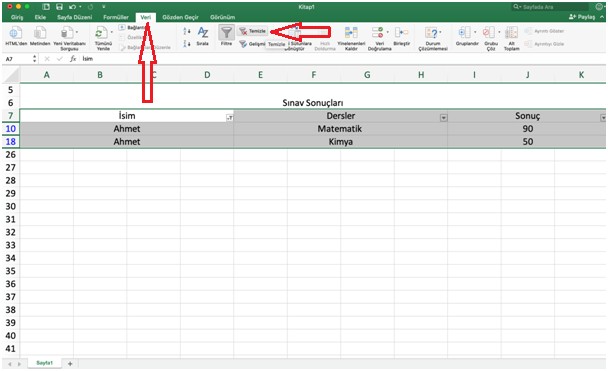Open the Gruplandır dropdown arrow
Screen dimensions: 608x371
point(475,32)
